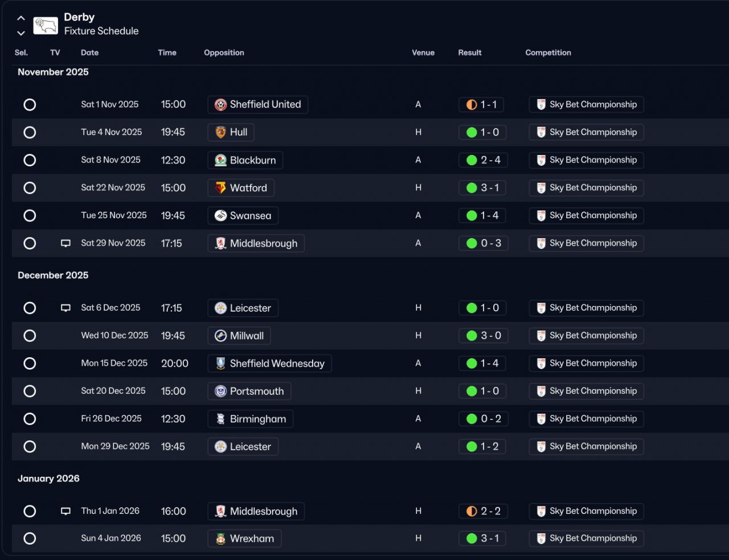Collapse the December 2025 month group
The image size is (729, 560).
(53, 275)
